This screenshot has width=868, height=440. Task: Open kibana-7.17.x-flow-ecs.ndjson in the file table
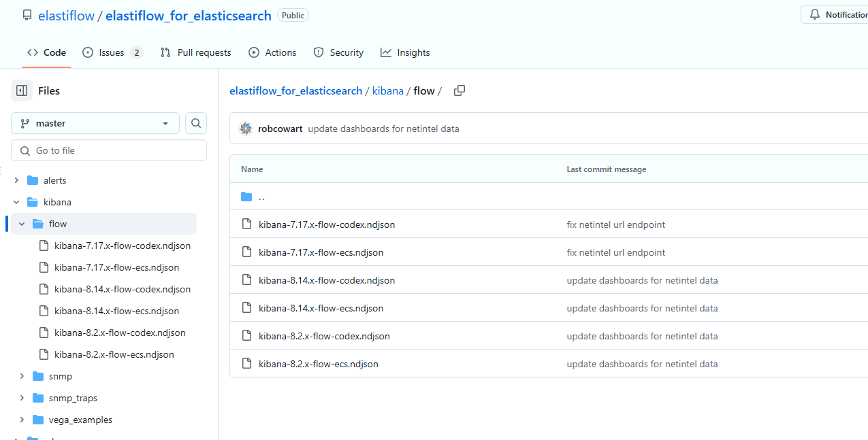[x=321, y=252]
